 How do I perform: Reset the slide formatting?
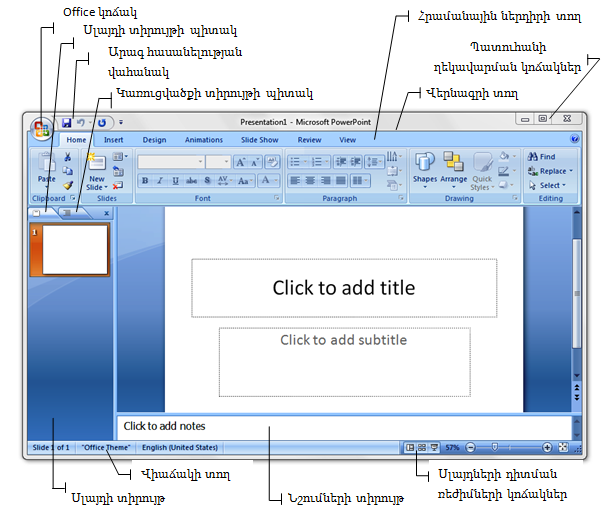(118, 171)
